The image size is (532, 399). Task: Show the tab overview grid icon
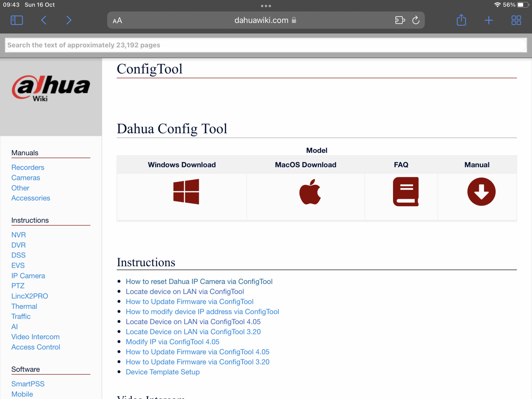516,20
